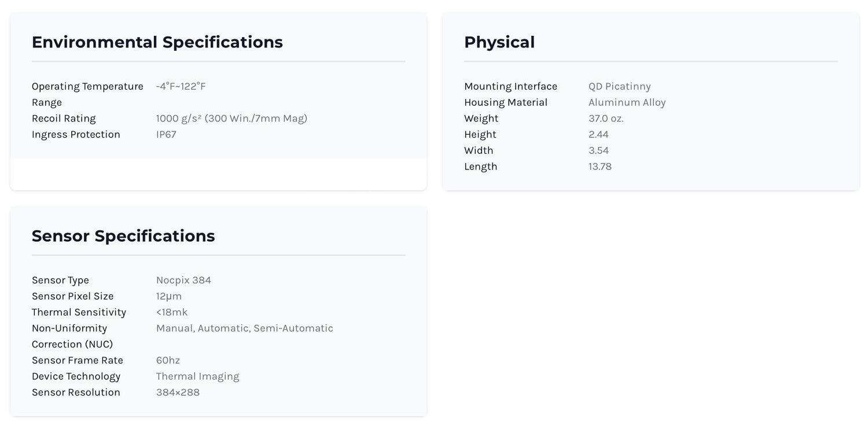Click the Manual, Automatic, Semi-Automatic NUC value
This screenshot has width=868, height=425.
(244, 328)
